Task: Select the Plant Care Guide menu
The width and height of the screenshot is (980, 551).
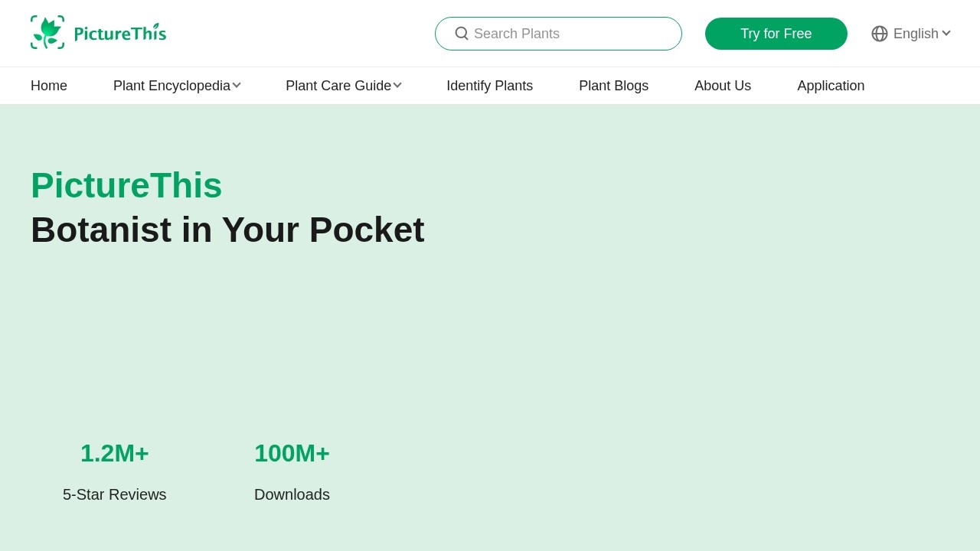Action: [x=338, y=86]
